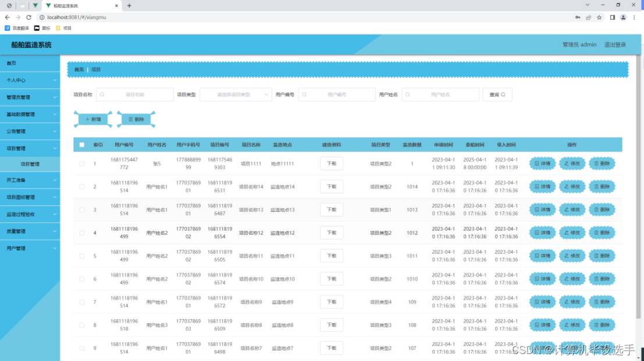Reload the page with the refresh icon
The image size is (644, 361).
pos(29,17)
